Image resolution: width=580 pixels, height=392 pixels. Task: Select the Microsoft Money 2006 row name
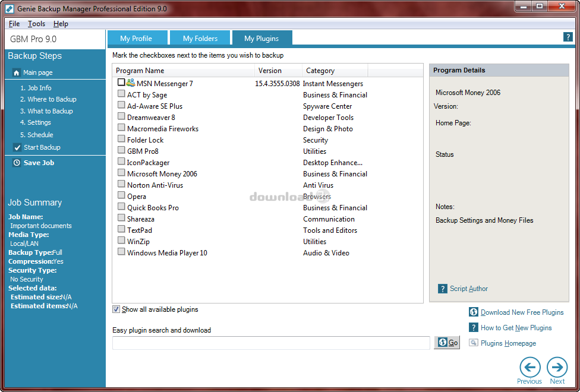click(162, 174)
